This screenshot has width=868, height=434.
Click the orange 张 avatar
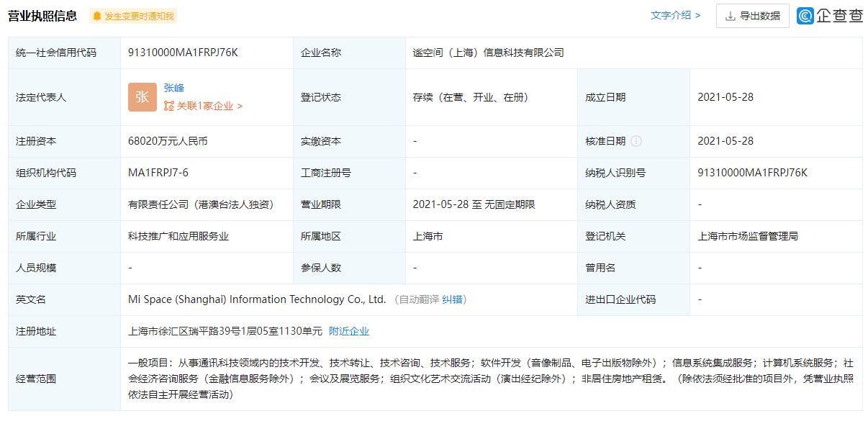[x=142, y=97]
